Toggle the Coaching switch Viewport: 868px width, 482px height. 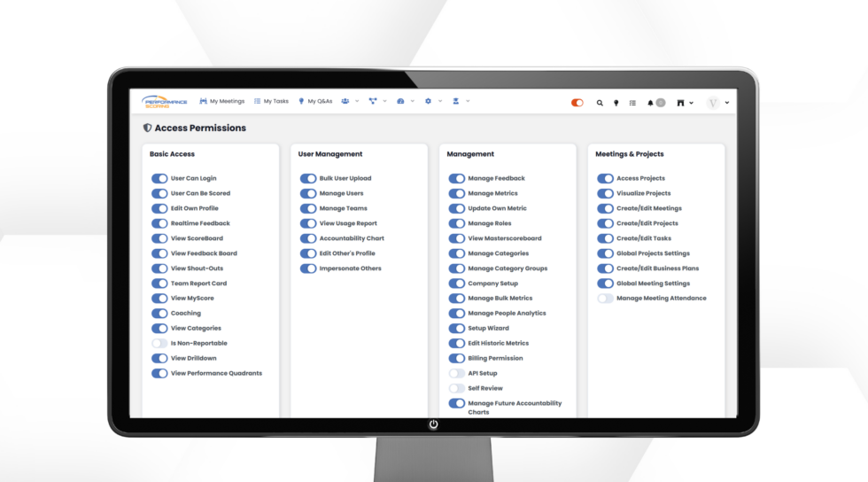click(x=159, y=314)
